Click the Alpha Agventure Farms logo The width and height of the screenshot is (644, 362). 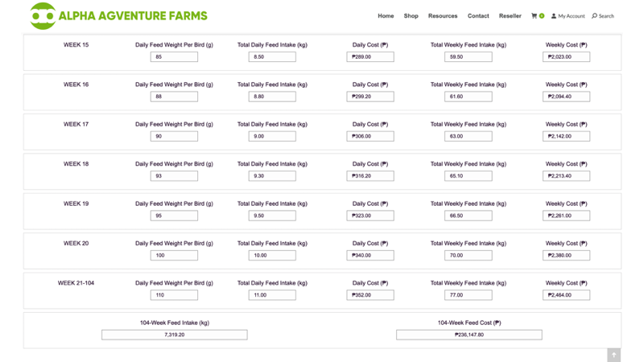[x=118, y=16]
